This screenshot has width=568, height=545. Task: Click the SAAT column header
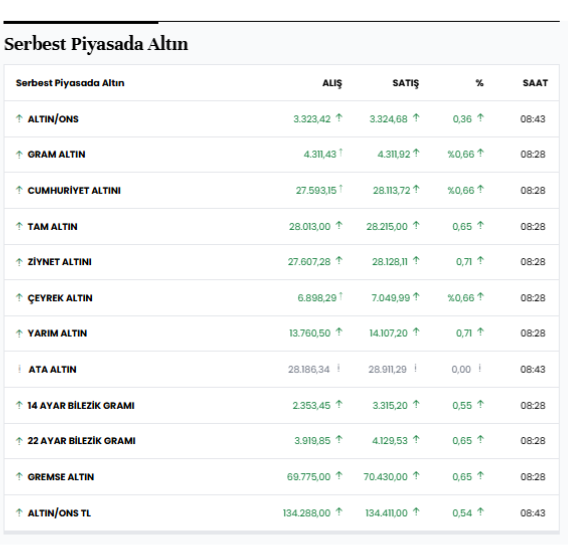[x=535, y=83]
